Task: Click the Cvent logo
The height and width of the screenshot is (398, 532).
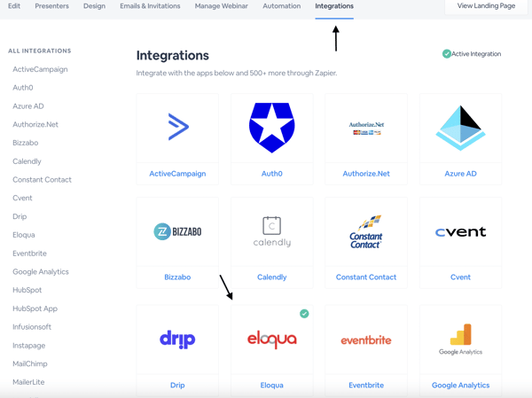Action: pyautogui.click(x=460, y=232)
